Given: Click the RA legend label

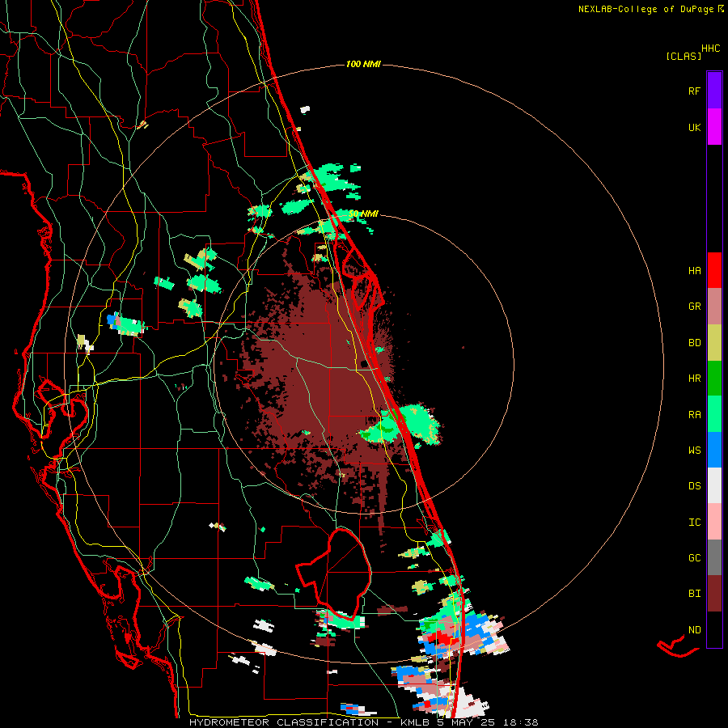Looking at the screenshot, I should point(694,414).
